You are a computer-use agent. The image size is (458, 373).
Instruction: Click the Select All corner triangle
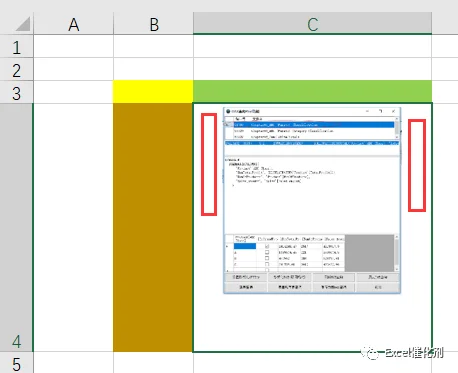pyautogui.click(x=23, y=24)
